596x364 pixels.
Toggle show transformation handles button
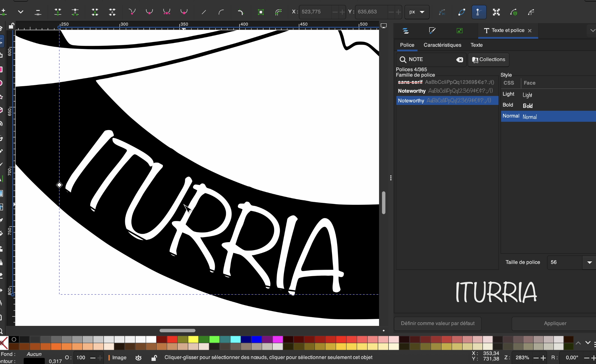pyautogui.click(x=496, y=12)
